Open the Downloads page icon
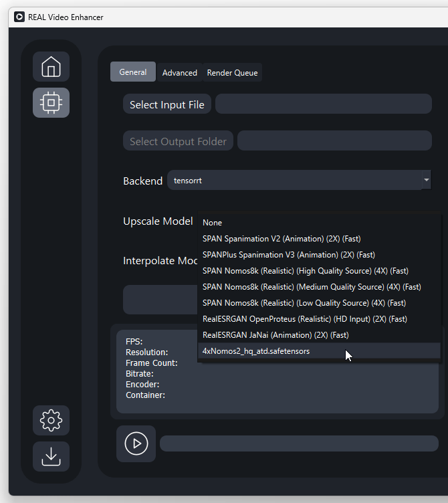 tap(51, 456)
